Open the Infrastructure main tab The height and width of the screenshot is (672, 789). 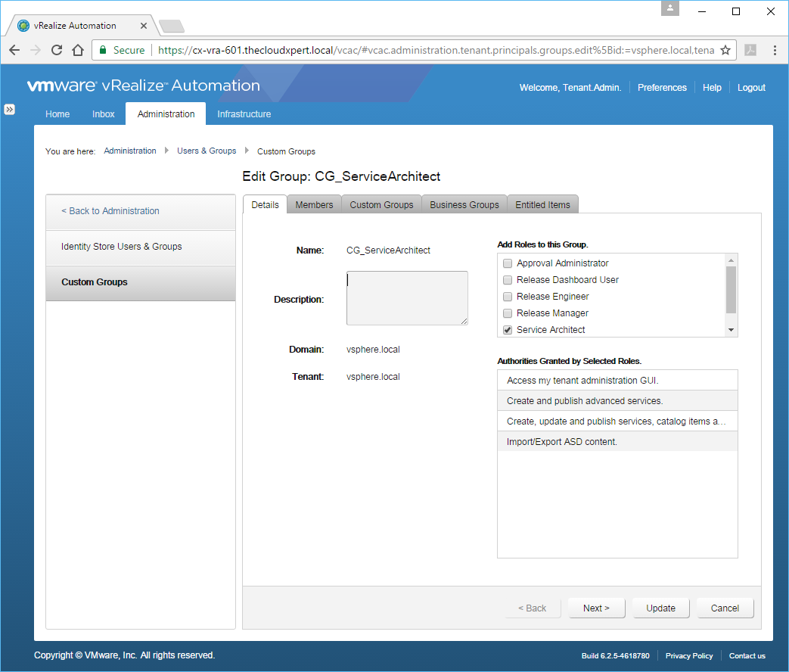point(244,114)
